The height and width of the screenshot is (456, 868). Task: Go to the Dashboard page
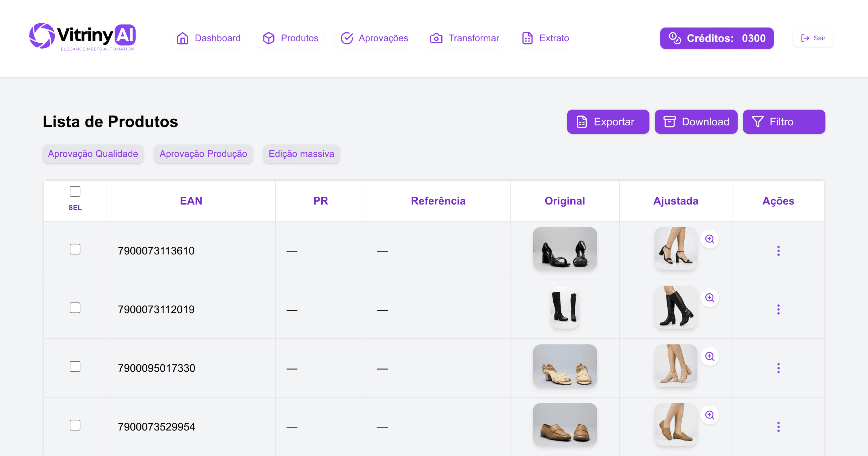208,38
